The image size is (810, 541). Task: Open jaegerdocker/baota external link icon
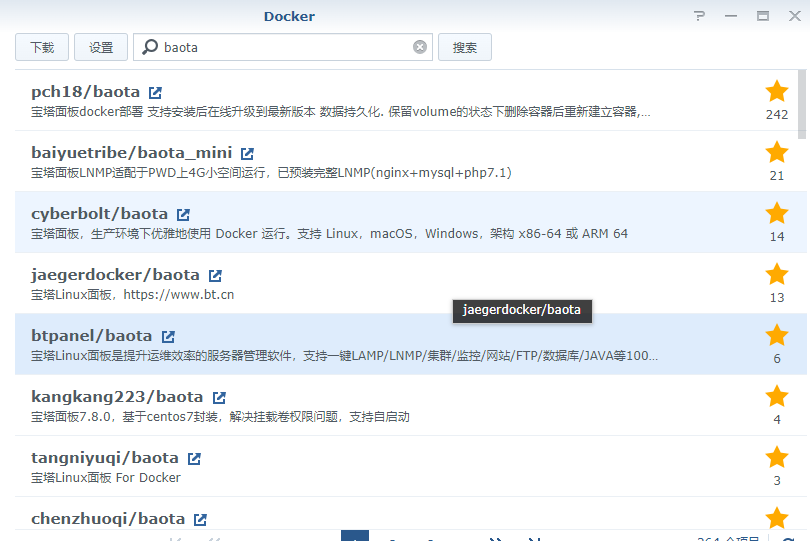pos(215,275)
